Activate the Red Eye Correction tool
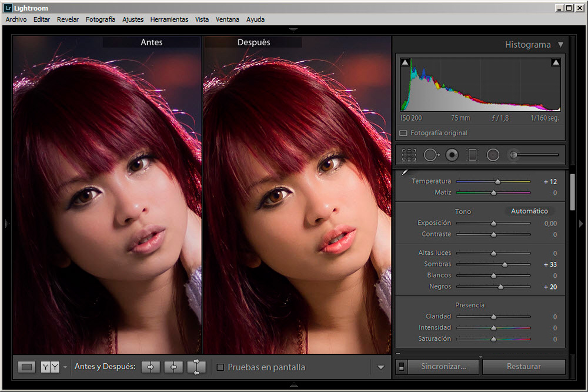Image resolution: width=588 pixels, height=392 pixels. [452, 155]
